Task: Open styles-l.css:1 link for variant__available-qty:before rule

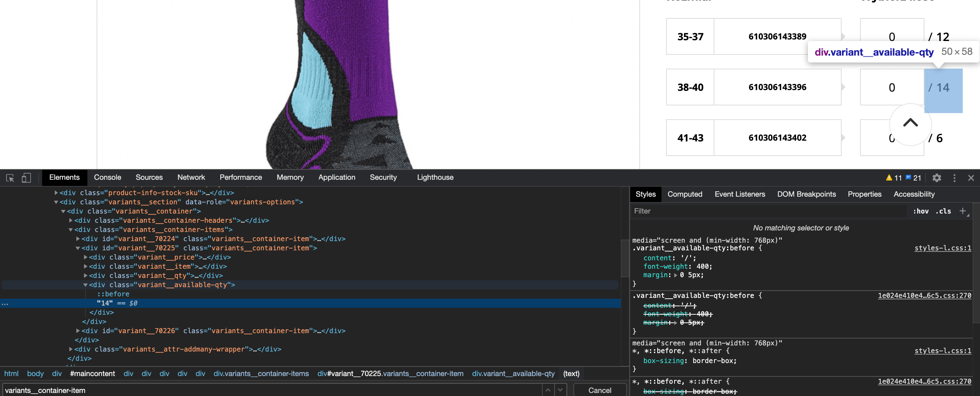Action: pyautogui.click(x=943, y=248)
